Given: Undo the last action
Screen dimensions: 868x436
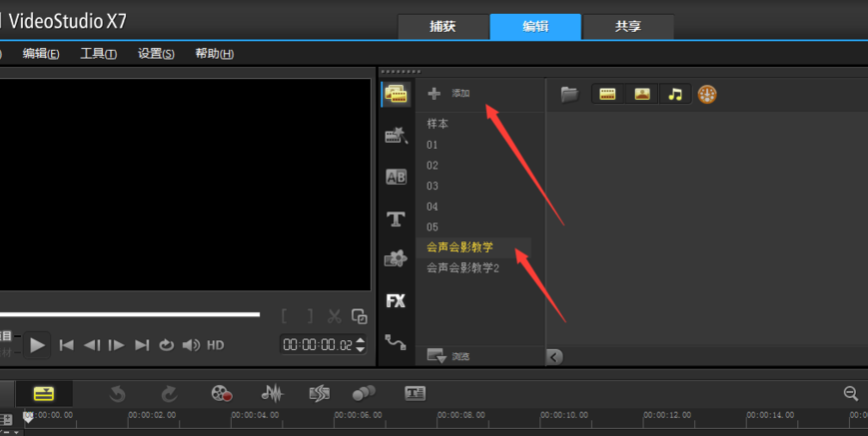Looking at the screenshot, I should pyautogui.click(x=117, y=393).
